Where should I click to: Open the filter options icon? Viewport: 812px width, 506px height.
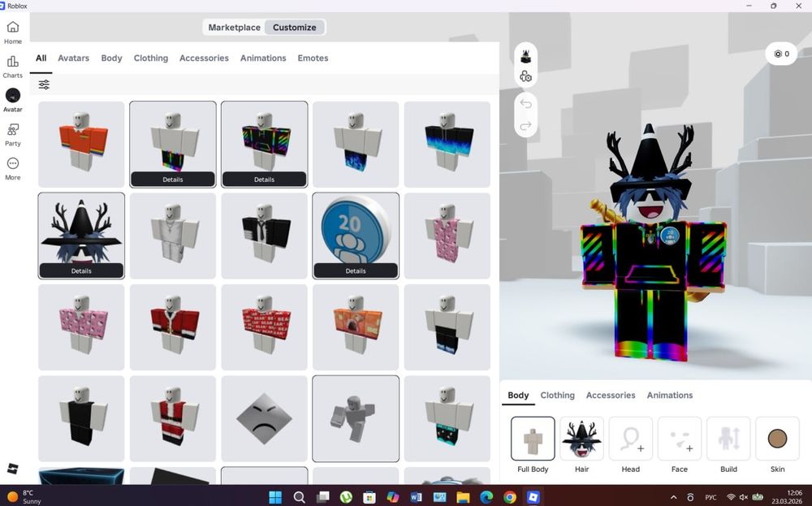(44, 84)
